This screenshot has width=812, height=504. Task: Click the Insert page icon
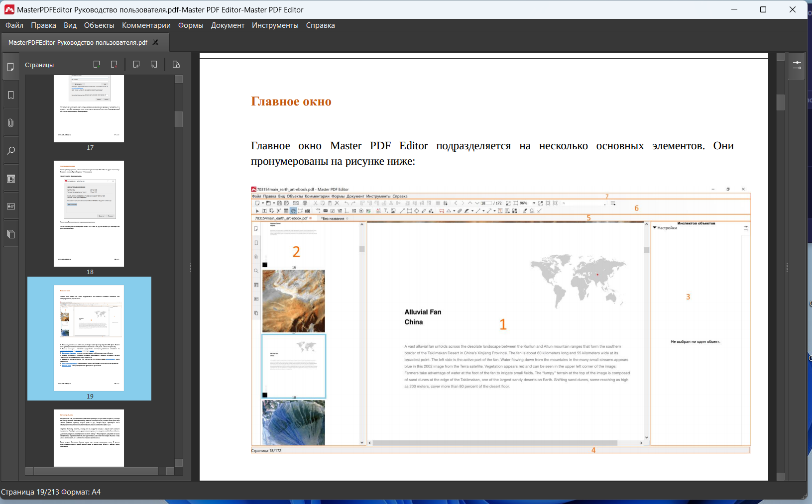click(x=97, y=64)
